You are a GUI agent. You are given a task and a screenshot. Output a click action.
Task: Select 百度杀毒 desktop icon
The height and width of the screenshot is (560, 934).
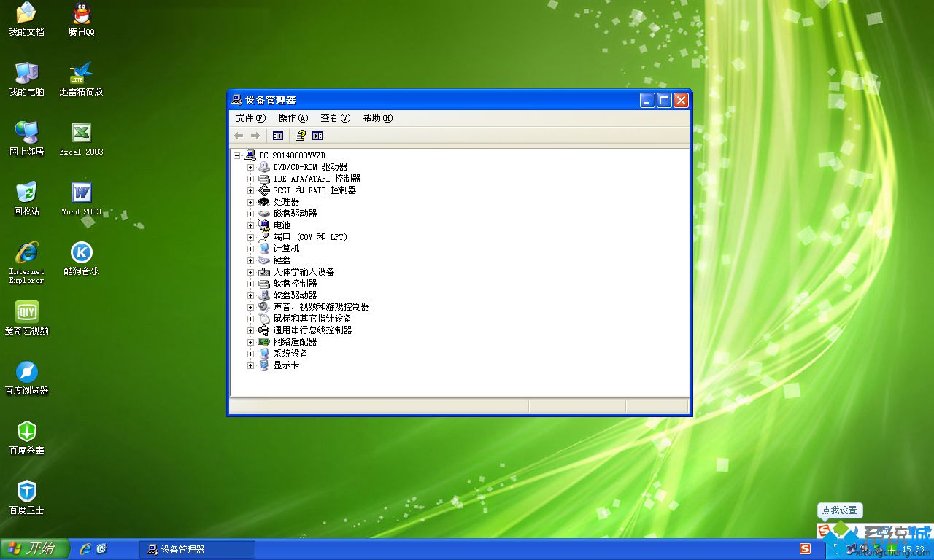coord(26,437)
